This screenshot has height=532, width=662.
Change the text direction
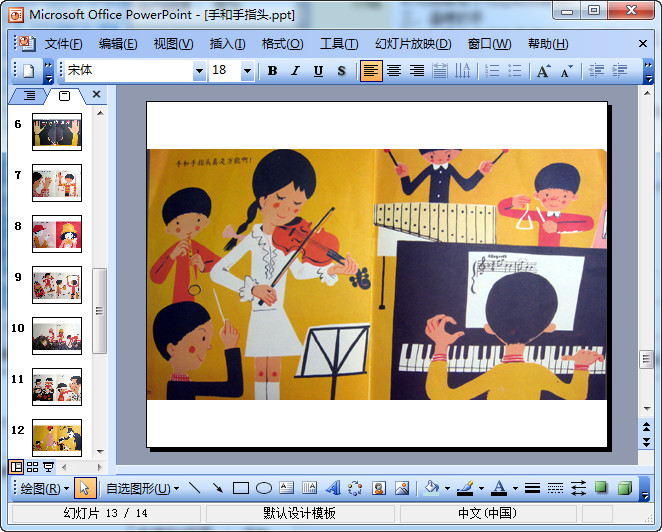pyautogui.click(x=462, y=71)
